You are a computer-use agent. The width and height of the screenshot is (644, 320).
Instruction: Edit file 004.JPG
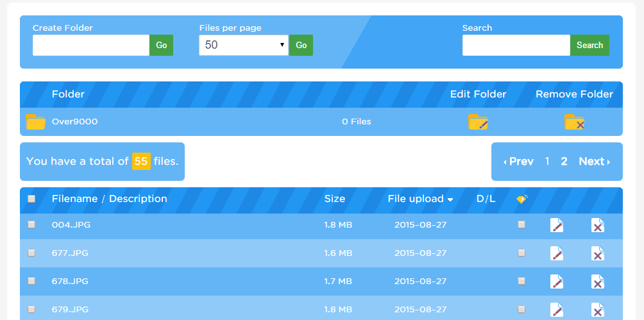557,225
